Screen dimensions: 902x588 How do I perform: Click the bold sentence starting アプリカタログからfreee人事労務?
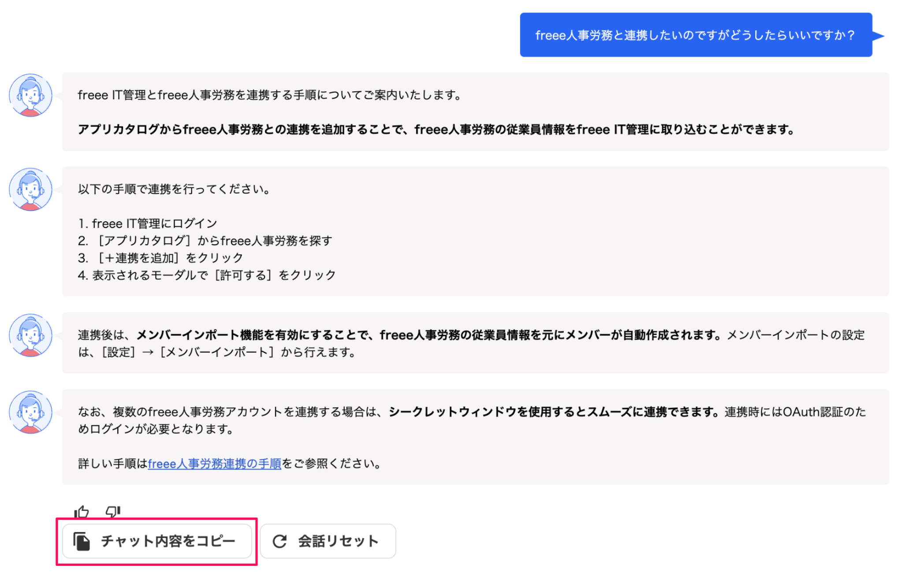point(436,130)
